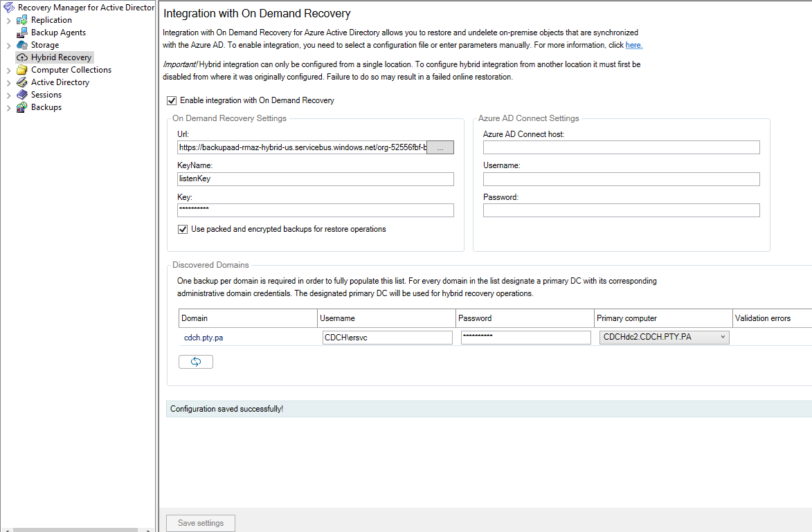Disable integration with On Demand Recovery

coord(171,100)
